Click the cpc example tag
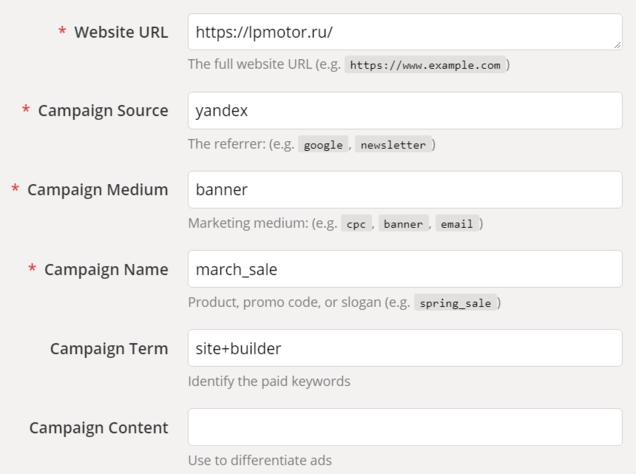Screen dimensions: 636x474 (356, 224)
